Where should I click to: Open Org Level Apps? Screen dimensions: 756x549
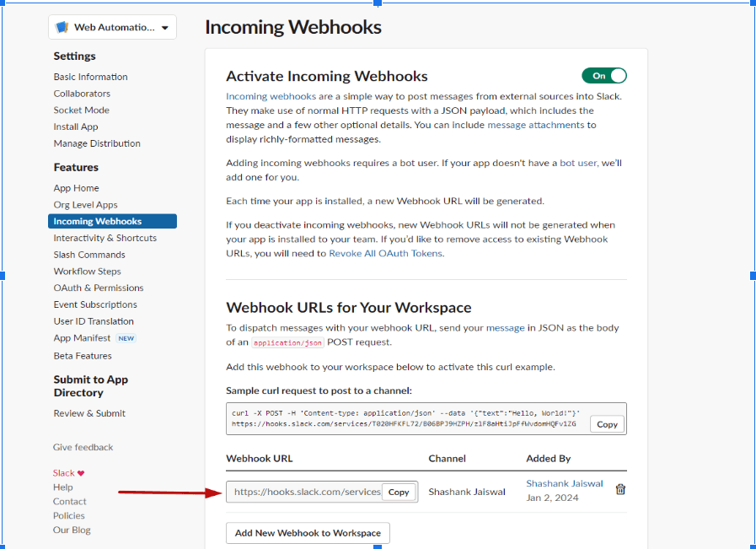tap(85, 205)
